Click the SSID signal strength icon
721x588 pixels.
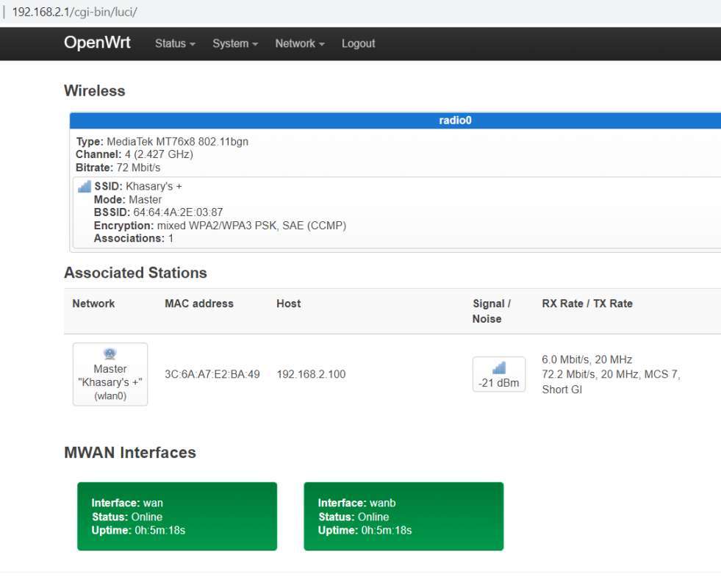[x=84, y=187]
